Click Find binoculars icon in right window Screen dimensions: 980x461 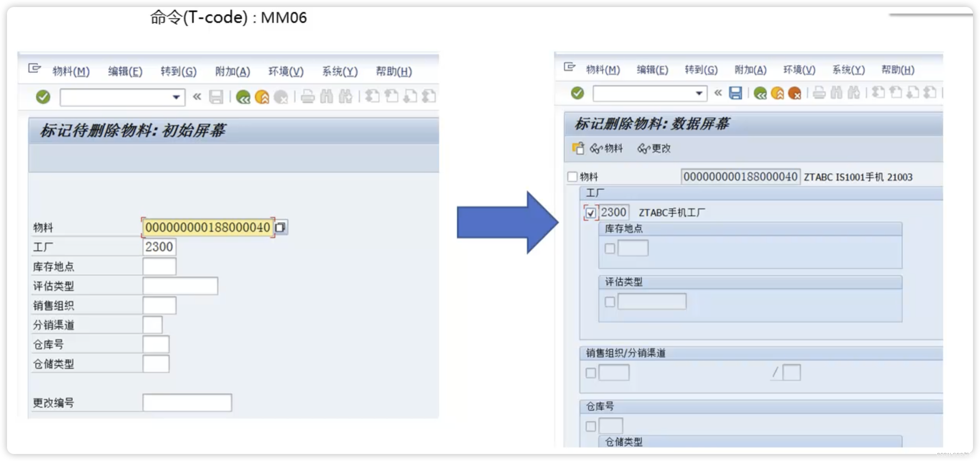(837, 93)
